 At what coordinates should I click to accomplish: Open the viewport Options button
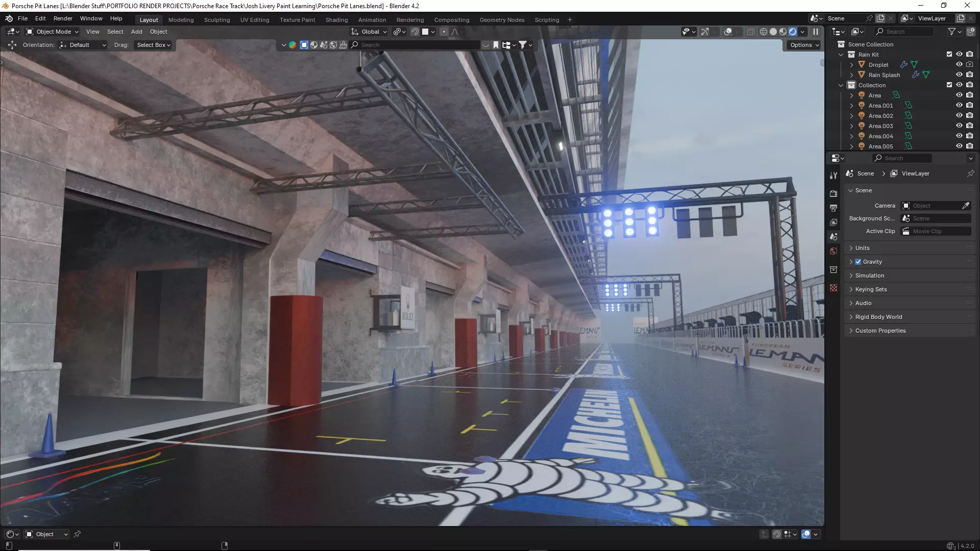pos(804,45)
